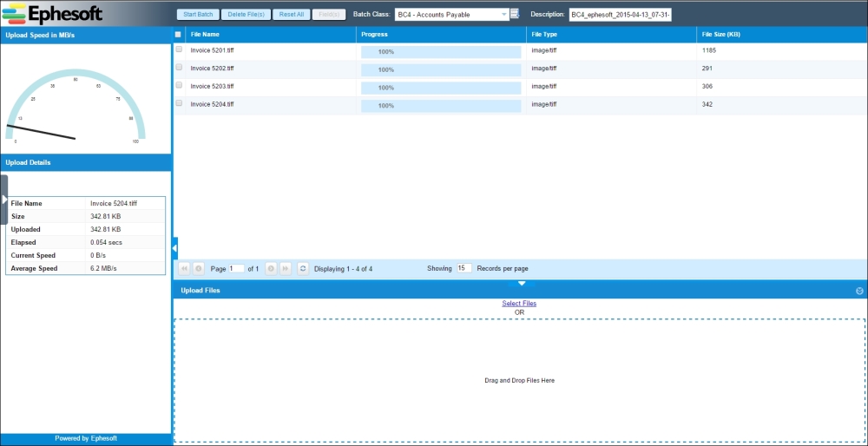Click the Drag and Drop Files area
The width and height of the screenshot is (868, 446).
tap(520, 381)
